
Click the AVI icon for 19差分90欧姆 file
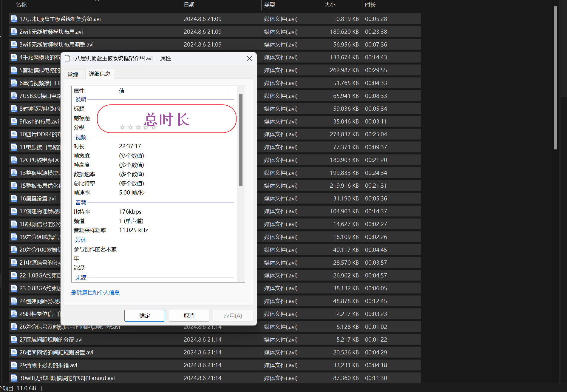(x=14, y=237)
